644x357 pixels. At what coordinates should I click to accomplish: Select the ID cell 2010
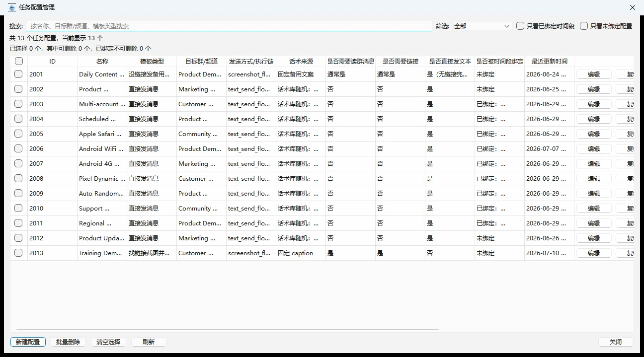tap(52, 208)
